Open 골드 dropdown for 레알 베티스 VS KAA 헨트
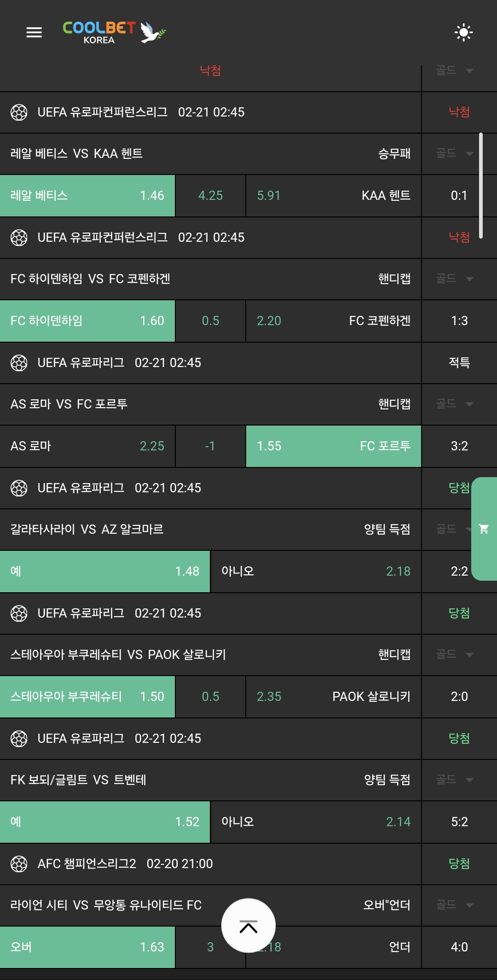This screenshot has height=980, width=497. point(455,153)
